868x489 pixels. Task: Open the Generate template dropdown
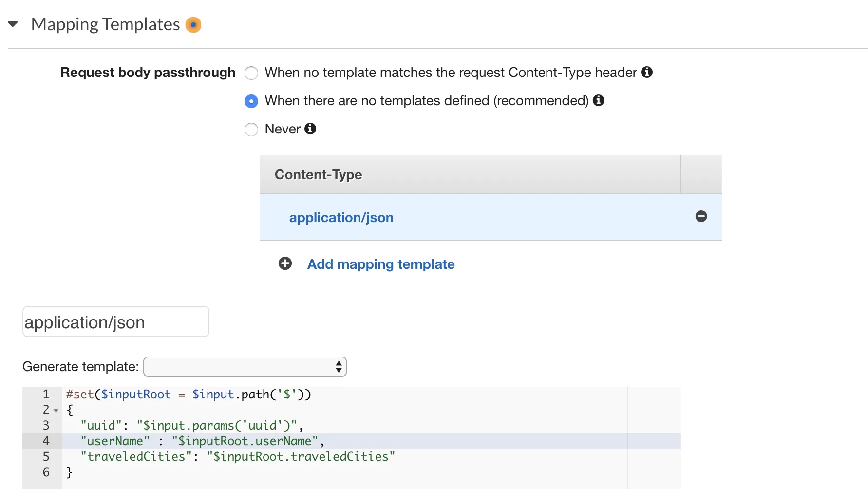[245, 367]
